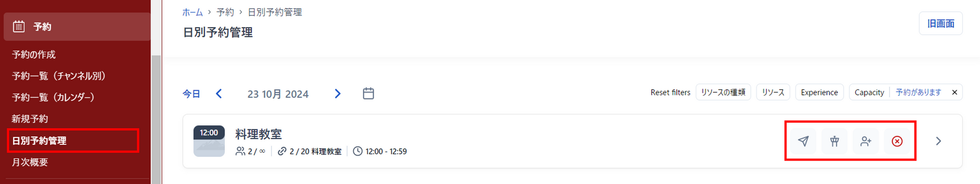Open the リソースの種類 filter dropdown

pyautogui.click(x=723, y=93)
